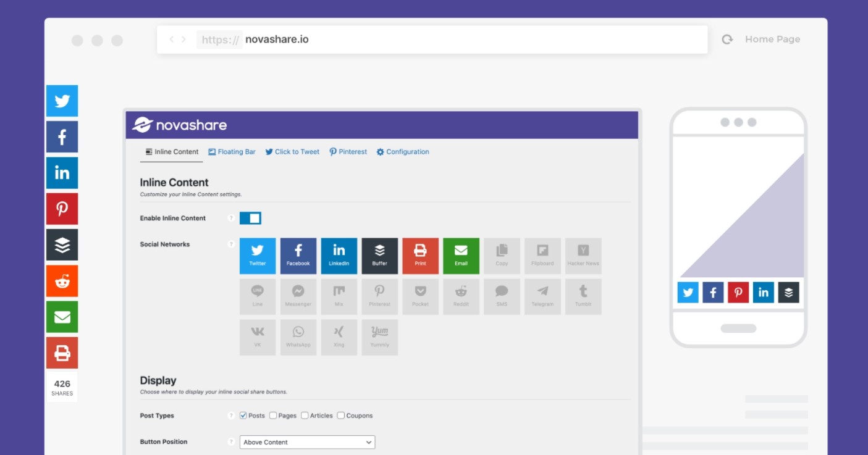Switch to the Floating Bar tab
868x455 pixels.
tap(232, 152)
